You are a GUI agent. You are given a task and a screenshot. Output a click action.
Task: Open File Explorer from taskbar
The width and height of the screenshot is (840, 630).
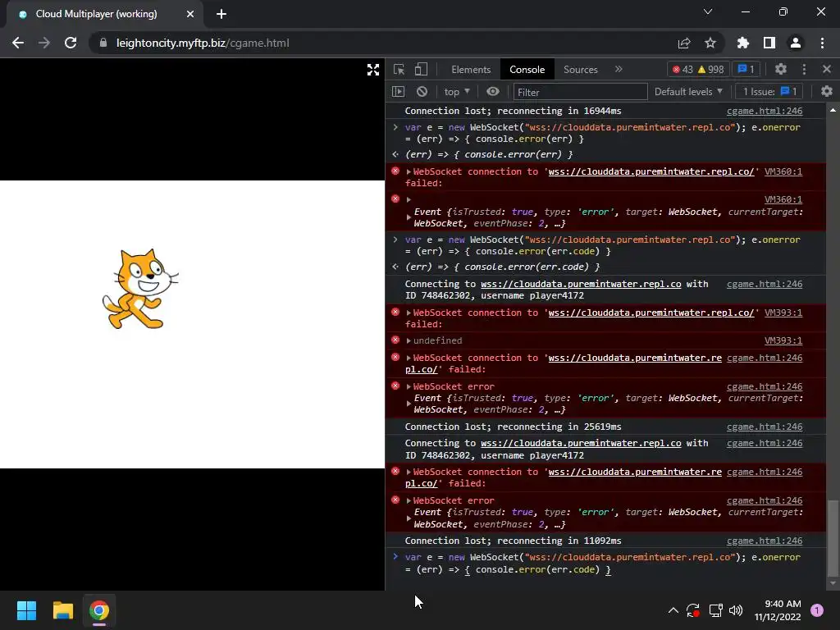pyautogui.click(x=62, y=610)
